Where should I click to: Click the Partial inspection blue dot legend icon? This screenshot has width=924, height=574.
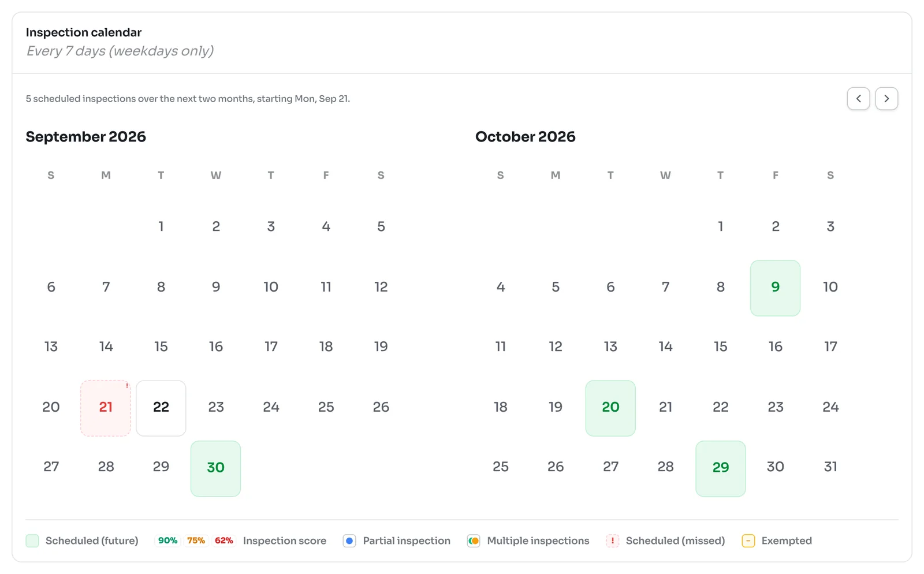click(349, 541)
